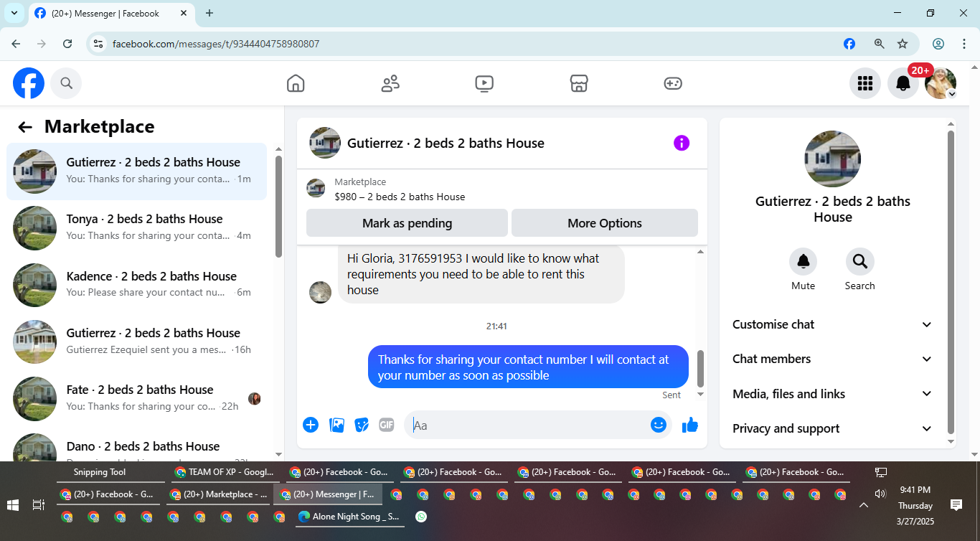Viewport: 980px width, 541px height.
Task: Open the Chrome zoom magnifier icon
Action: point(879,44)
